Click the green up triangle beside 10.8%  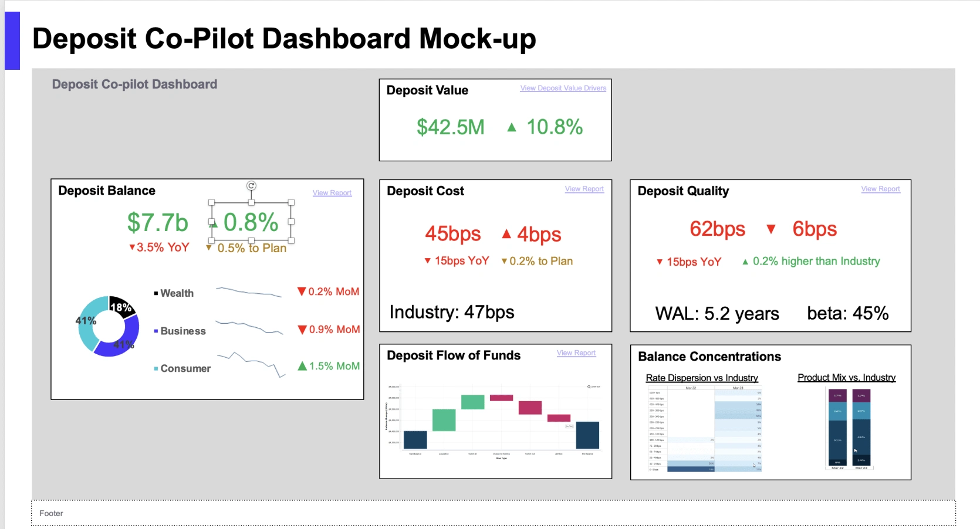tap(512, 127)
